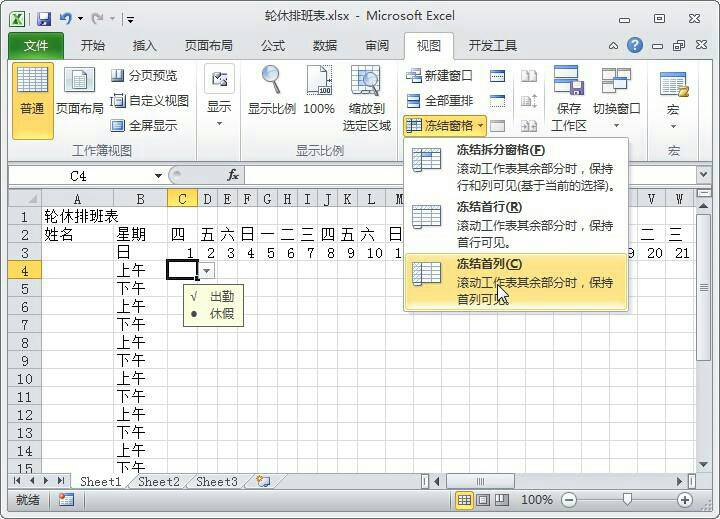720x519 pixels.
Task: Toggle Normal view button in status bar
Action: click(x=465, y=500)
